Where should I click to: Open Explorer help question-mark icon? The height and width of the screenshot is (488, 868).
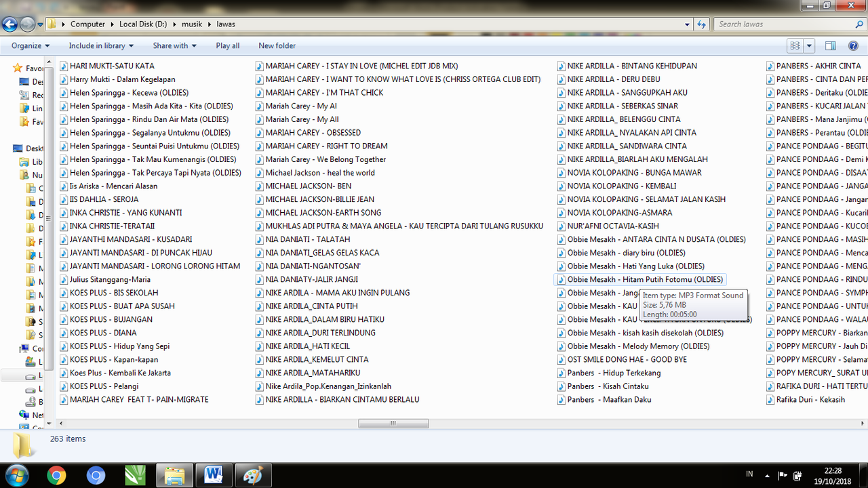coord(854,45)
